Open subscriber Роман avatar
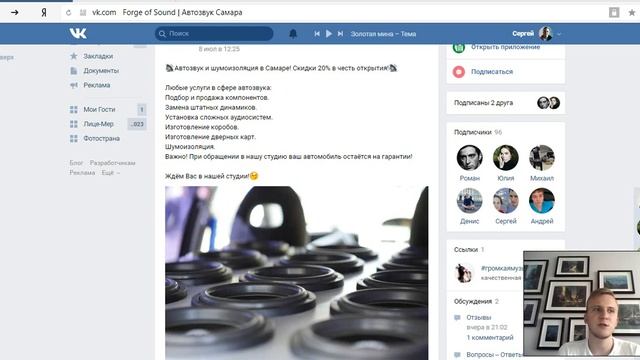 pos(469,158)
